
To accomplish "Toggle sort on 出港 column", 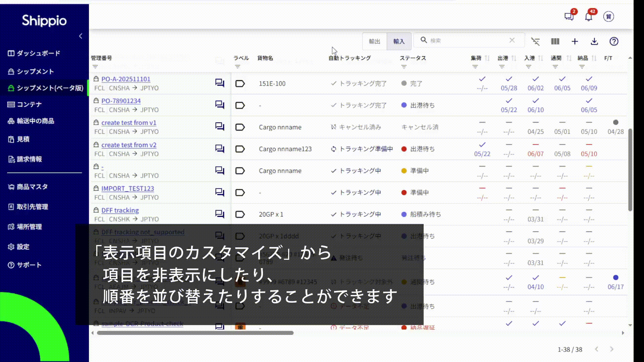I will 514,58.
